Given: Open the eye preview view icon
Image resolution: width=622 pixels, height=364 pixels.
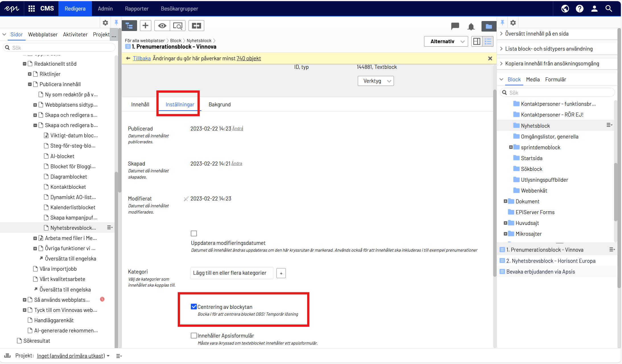Looking at the screenshot, I should [x=162, y=26].
